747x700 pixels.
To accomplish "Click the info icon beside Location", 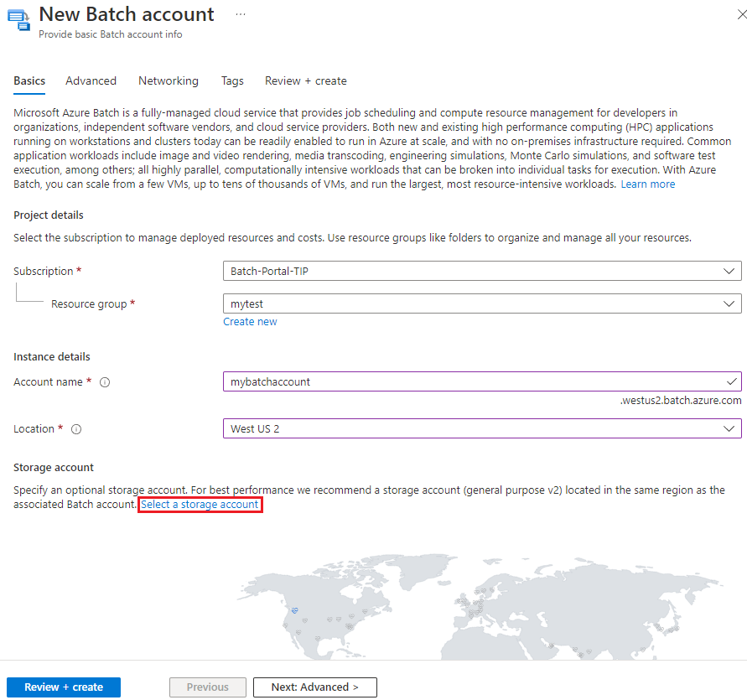I will (x=76, y=428).
